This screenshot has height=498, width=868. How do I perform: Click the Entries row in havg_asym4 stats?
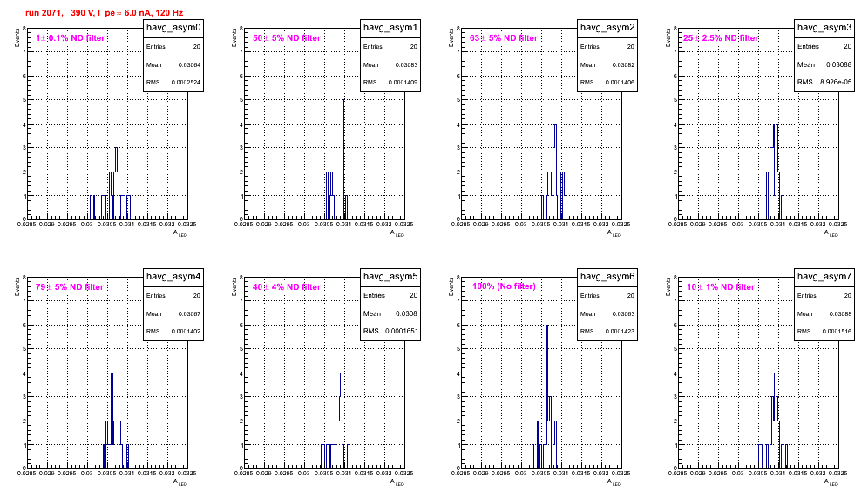click(173, 296)
